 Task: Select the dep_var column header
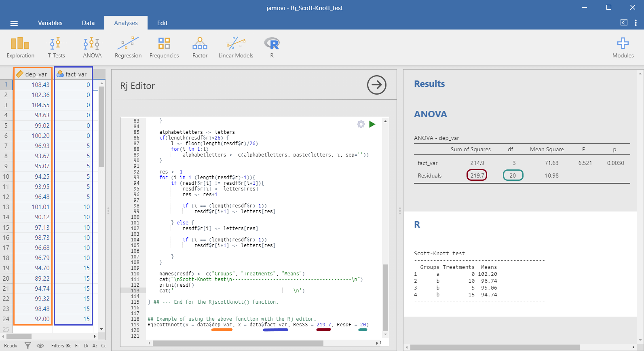pos(33,74)
